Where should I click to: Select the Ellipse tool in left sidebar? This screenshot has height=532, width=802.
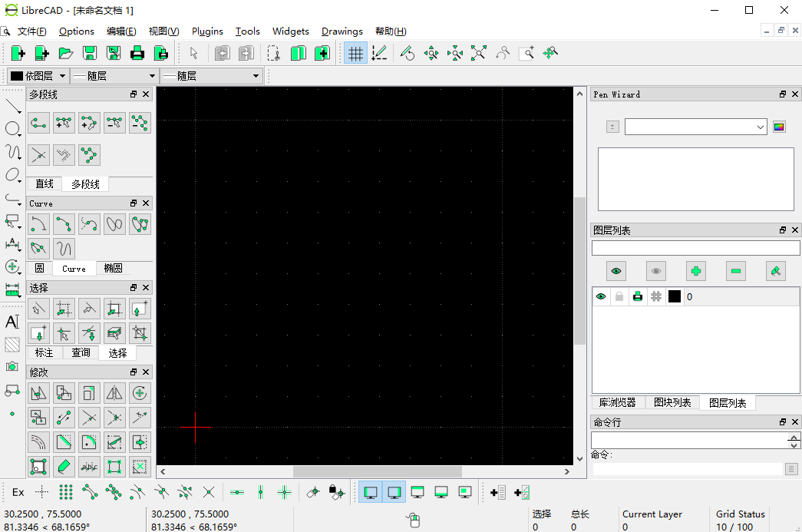12,175
